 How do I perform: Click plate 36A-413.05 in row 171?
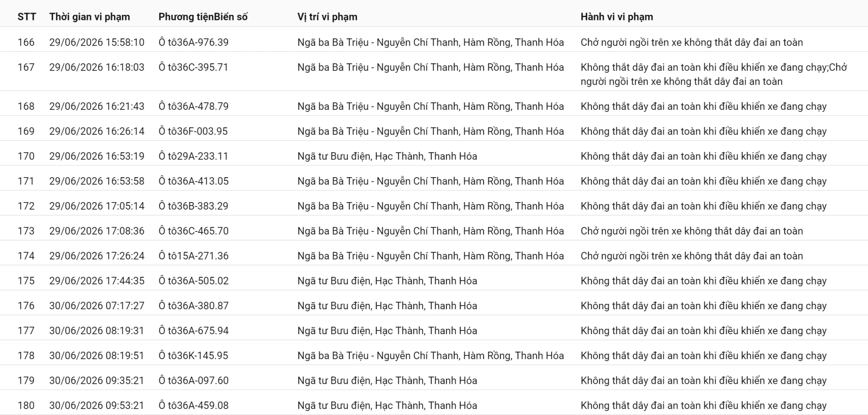click(x=193, y=181)
